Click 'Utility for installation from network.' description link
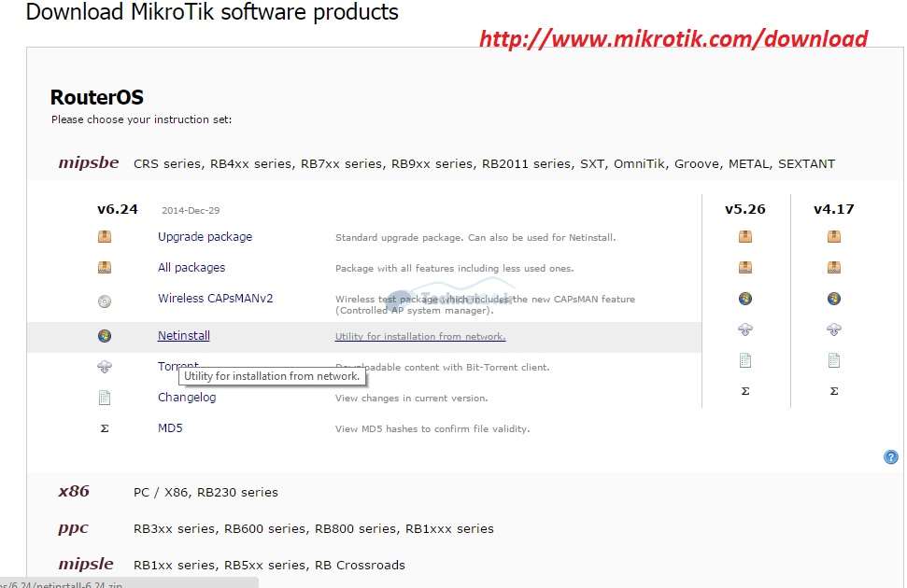907x588 pixels. [420, 337]
